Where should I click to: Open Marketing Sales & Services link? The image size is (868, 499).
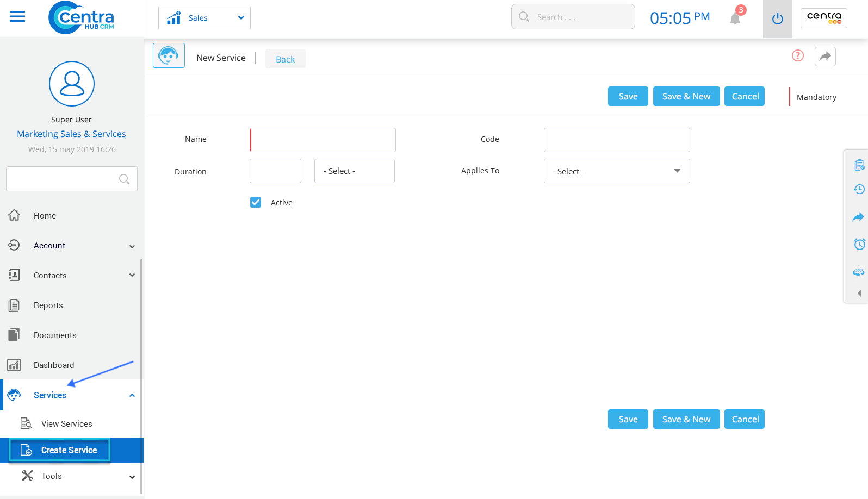[x=71, y=134]
